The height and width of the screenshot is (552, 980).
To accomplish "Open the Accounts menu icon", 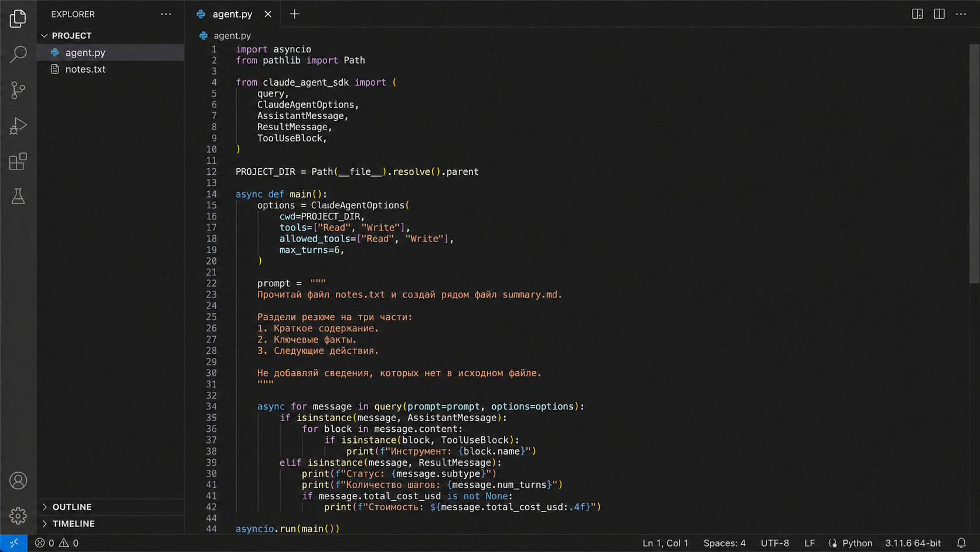I will tap(18, 480).
